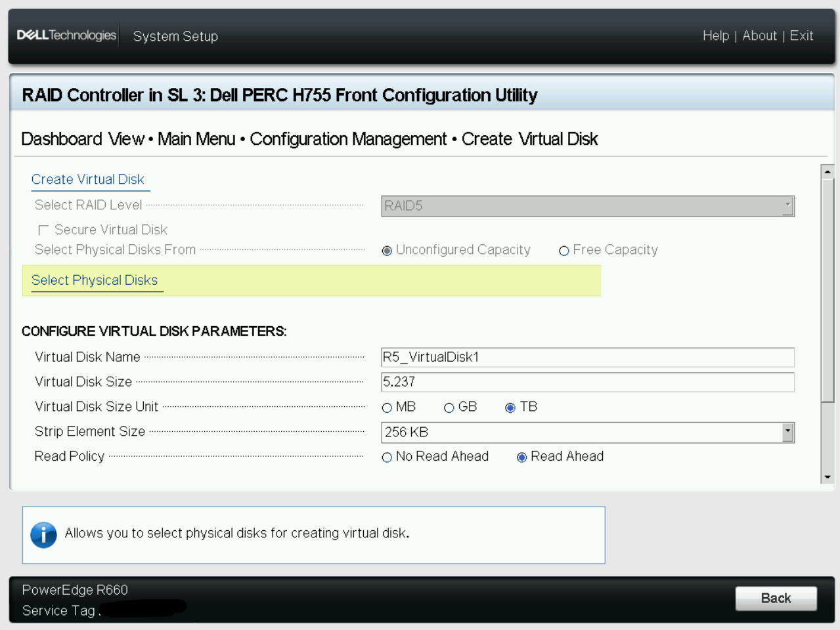The image size is (840, 630).
Task: Click the Select Physical Disks From label
Action: tap(116, 249)
